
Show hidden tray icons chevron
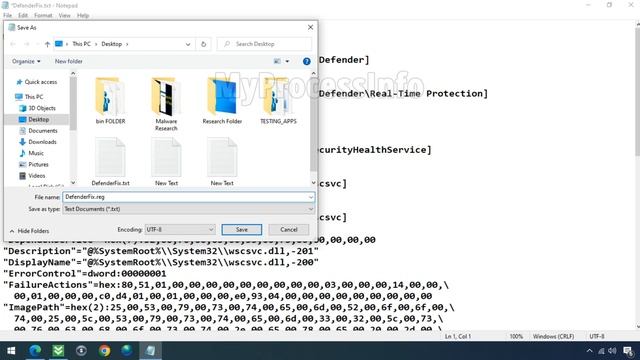pyautogui.click(x=589, y=351)
